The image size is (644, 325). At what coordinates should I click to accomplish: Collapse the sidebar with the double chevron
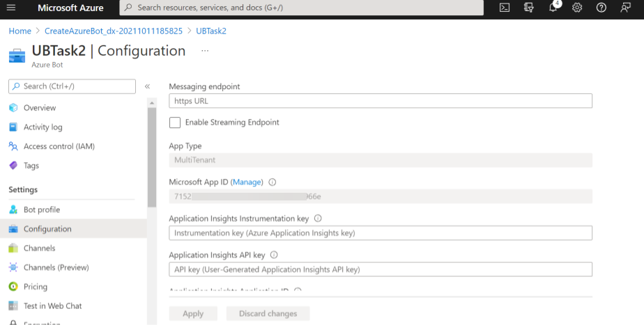(147, 86)
